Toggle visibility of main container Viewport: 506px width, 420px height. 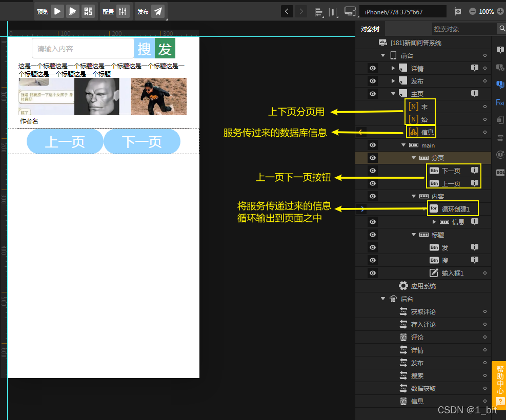(x=372, y=145)
